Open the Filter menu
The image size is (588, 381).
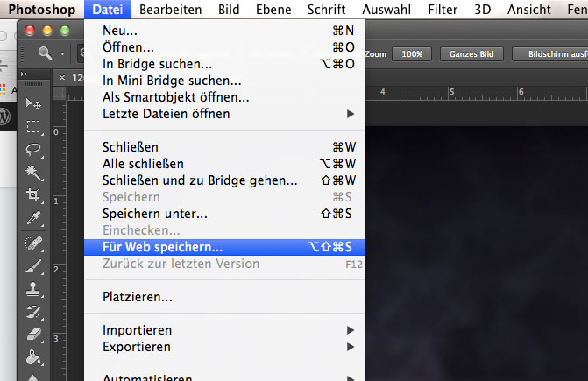coord(443,10)
